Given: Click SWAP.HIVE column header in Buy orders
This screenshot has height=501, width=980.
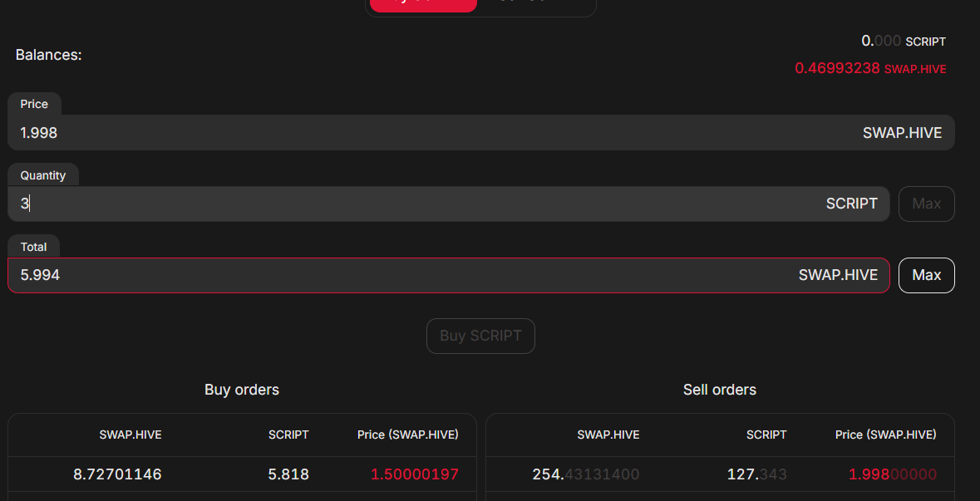Looking at the screenshot, I should (x=131, y=435).
